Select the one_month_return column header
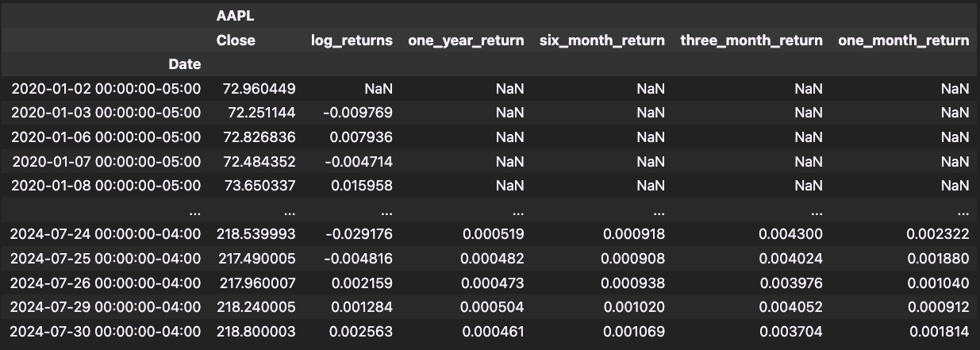The width and height of the screenshot is (980, 350). click(x=903, y=40)
